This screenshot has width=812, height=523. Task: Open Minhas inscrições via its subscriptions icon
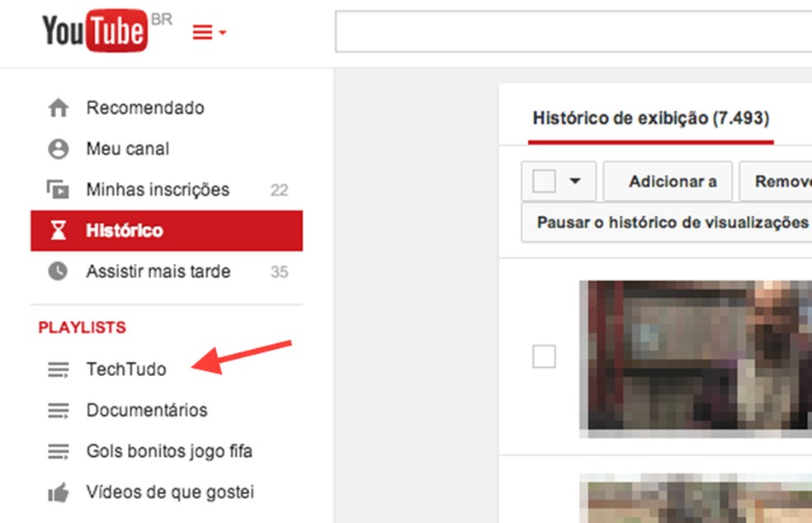click(x=58, y=189)
